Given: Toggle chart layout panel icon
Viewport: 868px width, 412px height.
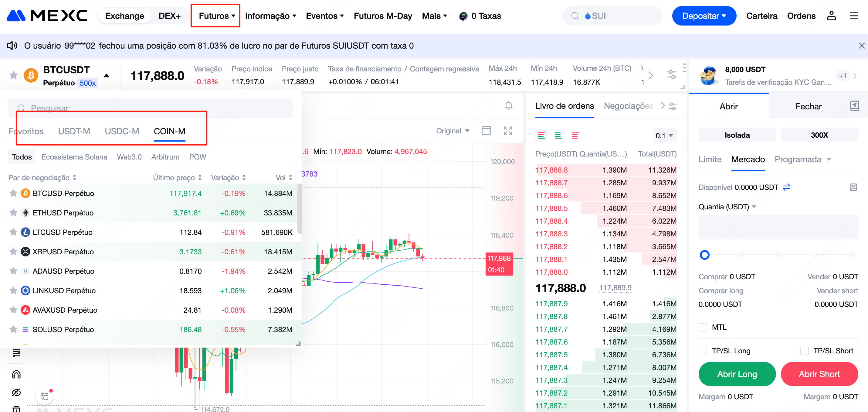Looking at the screenshot, I should pyautogui.click(x=486, y=131).
